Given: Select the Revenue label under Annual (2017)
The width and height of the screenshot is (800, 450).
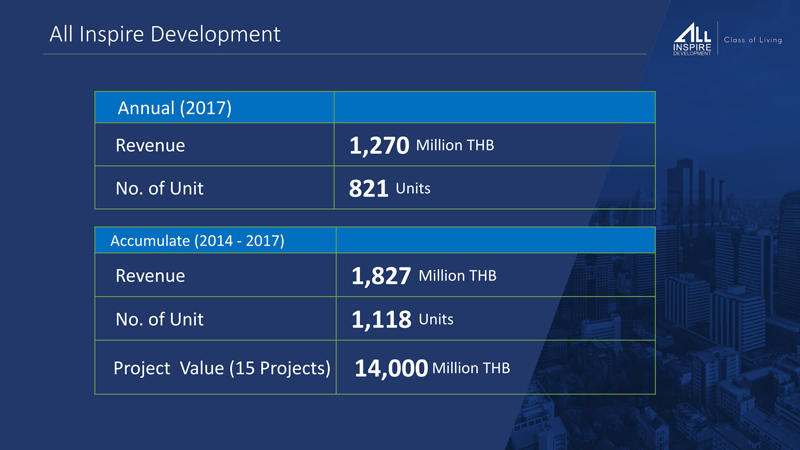Looking at the screenshot, I should pyautogui.click(x=150, y=146).
